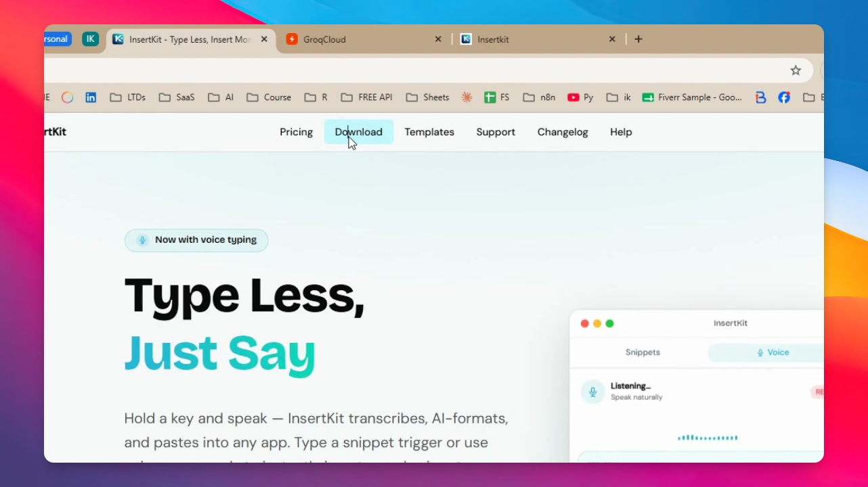This screenshot has width=868, height=487.
Task: Click the blue B bookmark icon
Action: point(760,97)
